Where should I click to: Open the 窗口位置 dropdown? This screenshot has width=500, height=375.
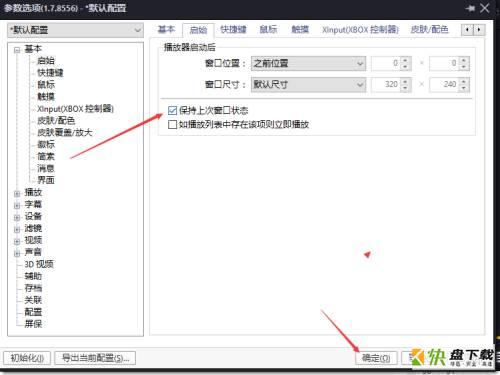click(308, 63)
